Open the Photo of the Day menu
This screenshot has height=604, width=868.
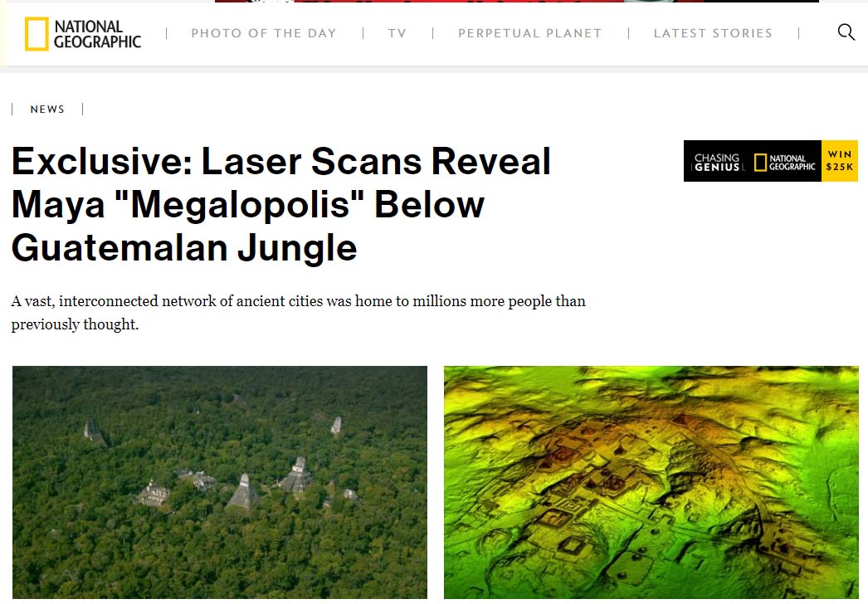pyautogui.click(x=264, y=33)
